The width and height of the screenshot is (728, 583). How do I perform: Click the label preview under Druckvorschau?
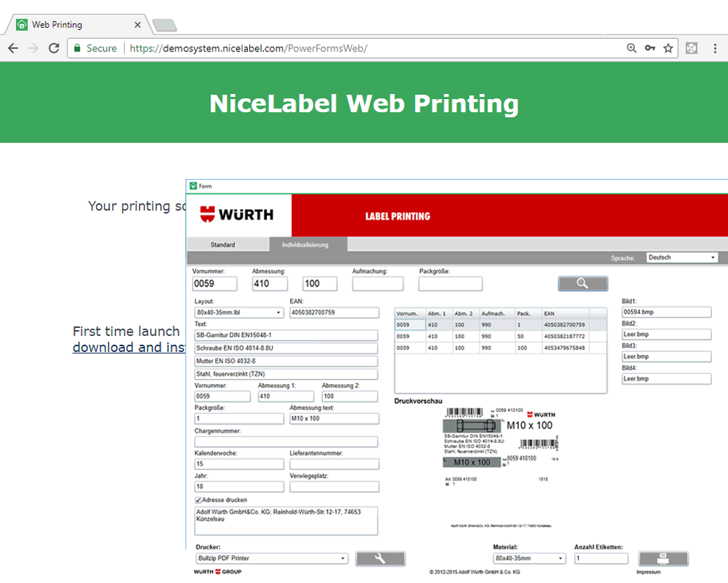tap(500, 468)
